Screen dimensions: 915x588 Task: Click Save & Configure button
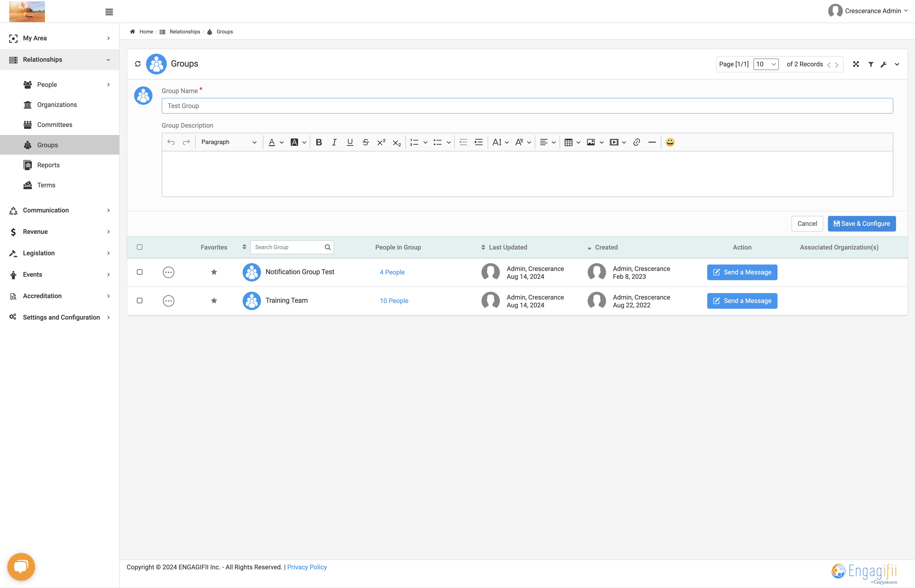[862, 224]
